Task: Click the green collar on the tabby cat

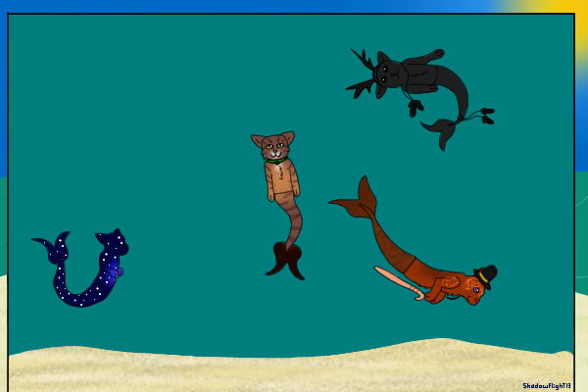Action: click(276, 162)
